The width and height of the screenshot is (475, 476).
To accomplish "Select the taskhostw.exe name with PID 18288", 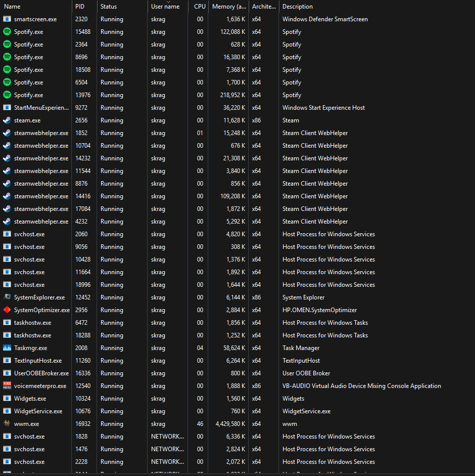I will click(x=32, y=335).
